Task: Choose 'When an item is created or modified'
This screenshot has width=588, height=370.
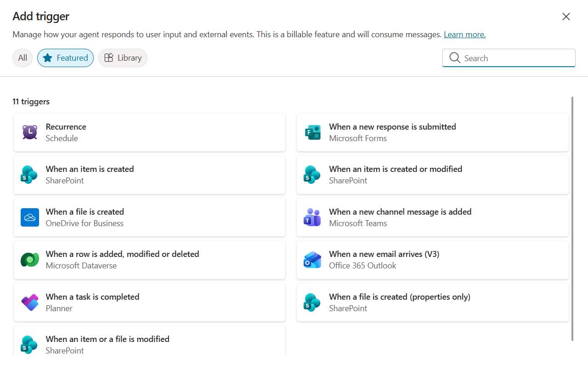Action: (396, 169)
